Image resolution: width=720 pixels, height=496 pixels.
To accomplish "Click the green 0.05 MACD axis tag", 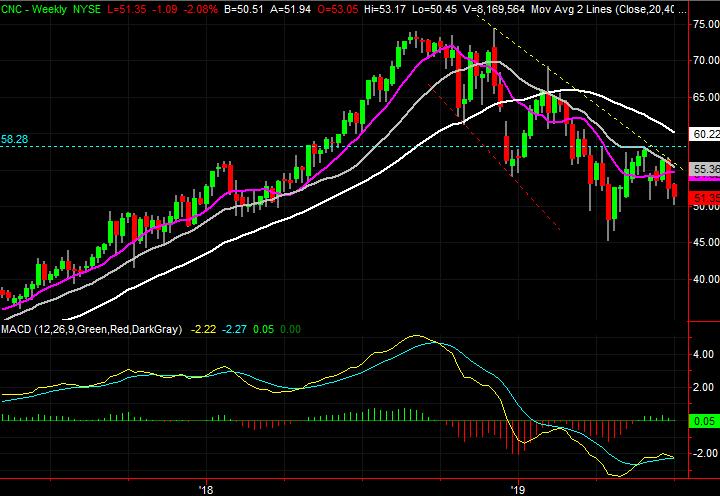I will click(704, 421).
